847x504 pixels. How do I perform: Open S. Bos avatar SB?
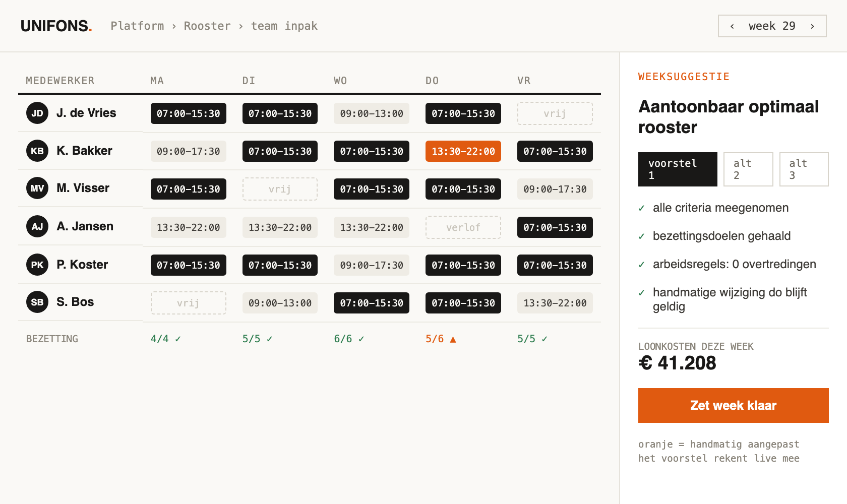coord(37,302)
